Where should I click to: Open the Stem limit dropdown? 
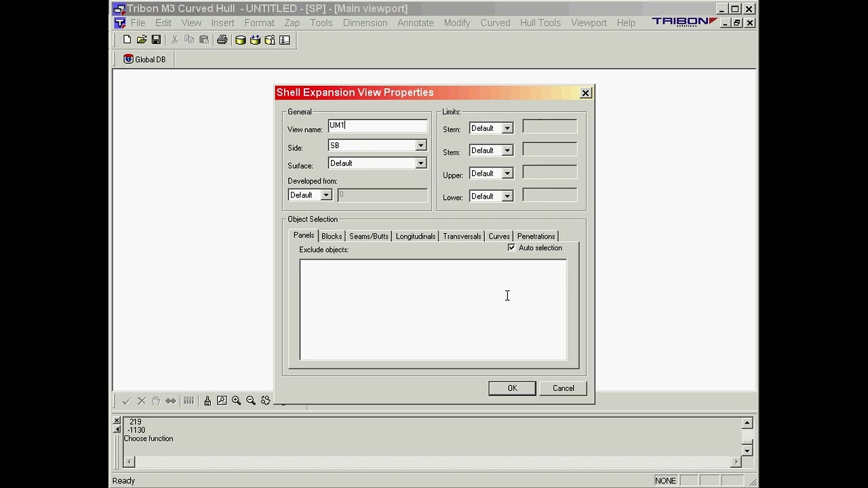pos(507,151)
